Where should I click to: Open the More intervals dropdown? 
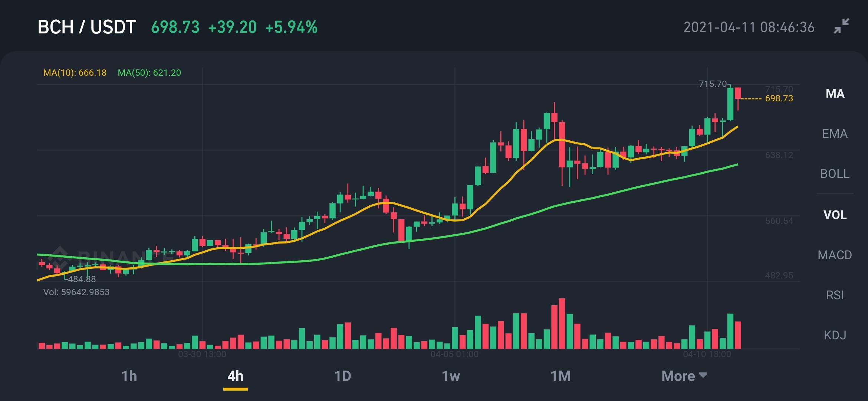pos(684,376)
